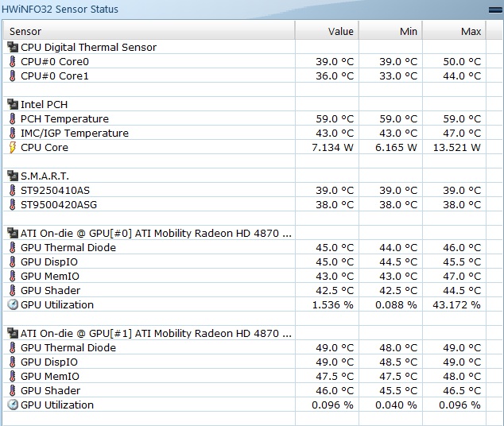Click chip icon of GPU[#1] sensor group

point(13,334)
